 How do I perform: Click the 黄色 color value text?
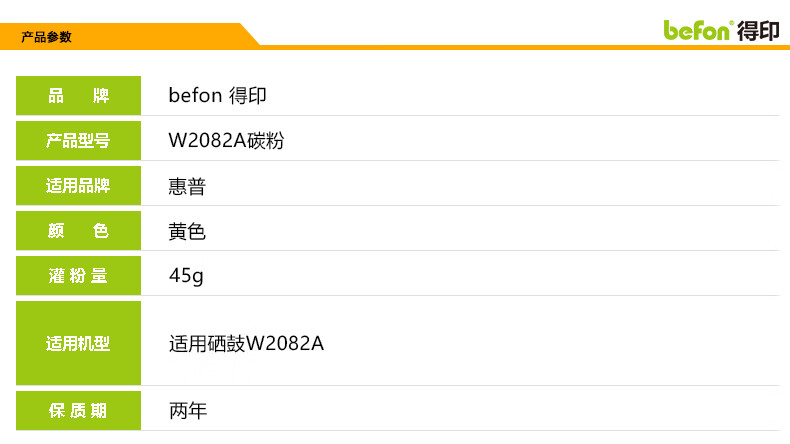tap(187, 231)
